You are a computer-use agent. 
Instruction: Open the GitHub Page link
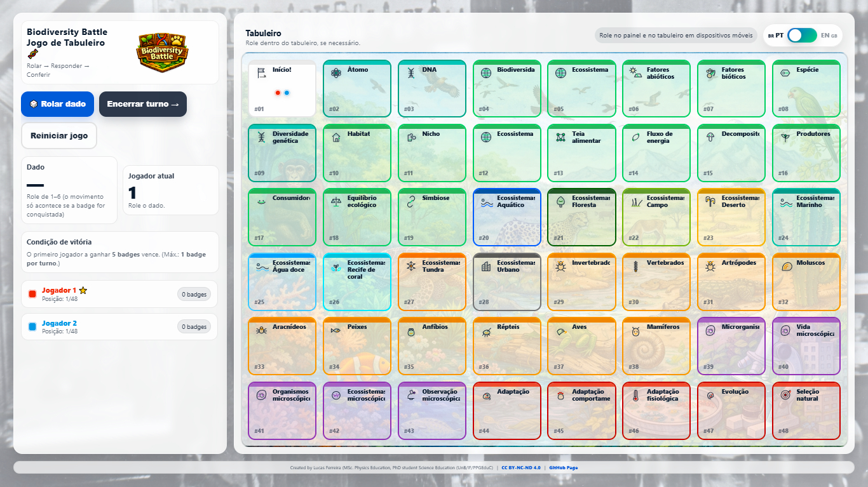point(564,468)
